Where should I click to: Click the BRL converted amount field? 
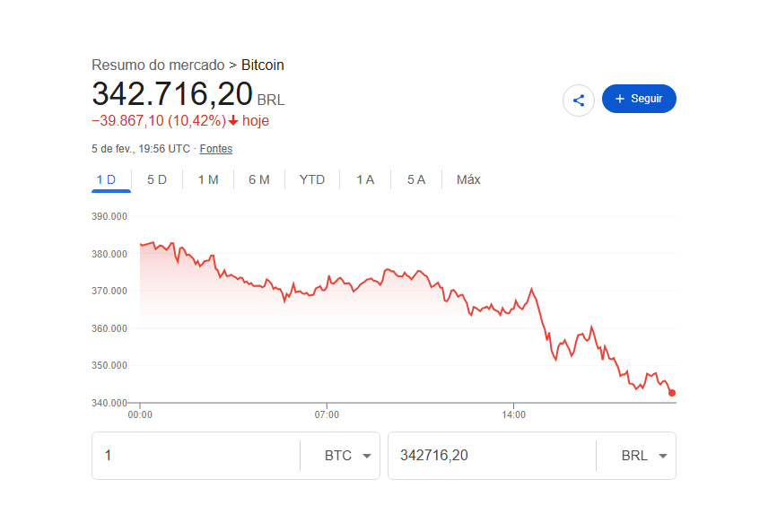pyautogui.click(x=490, y=456)
